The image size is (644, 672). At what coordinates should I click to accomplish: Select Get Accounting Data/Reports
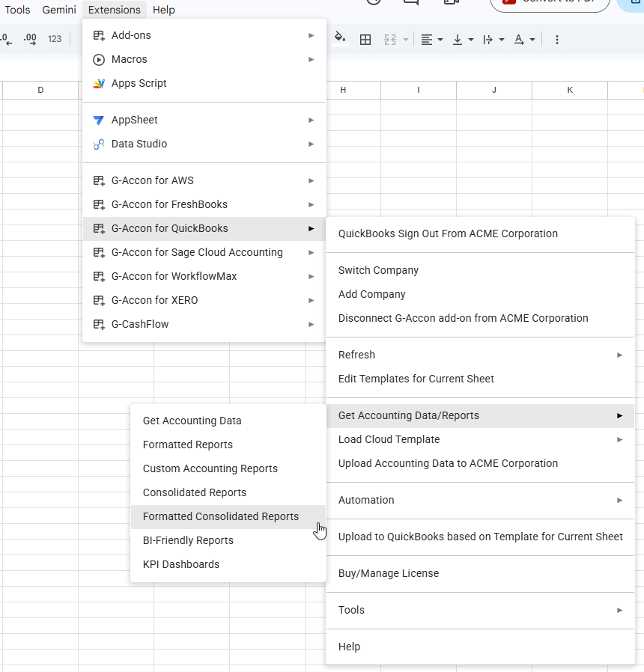480,416
